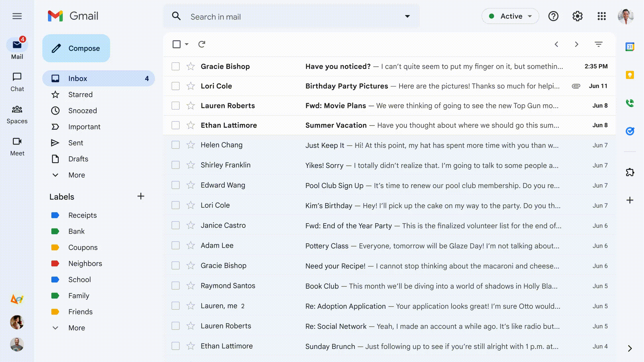
Task: Open the Summer Vacation email
Action: 336,125
